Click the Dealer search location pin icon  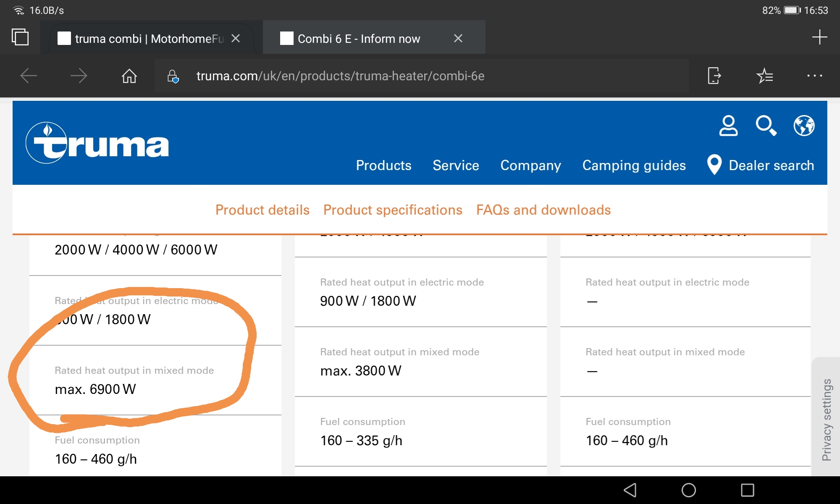tap(714, 165)
